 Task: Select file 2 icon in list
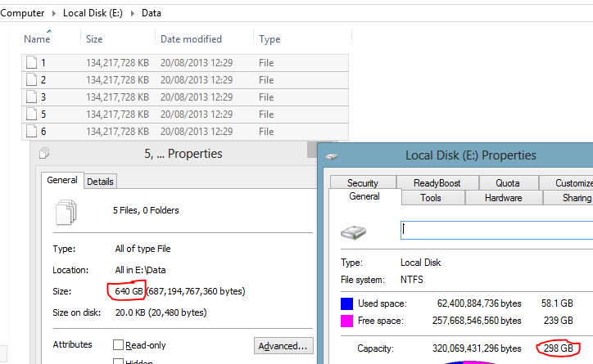[x=31, y=79]
